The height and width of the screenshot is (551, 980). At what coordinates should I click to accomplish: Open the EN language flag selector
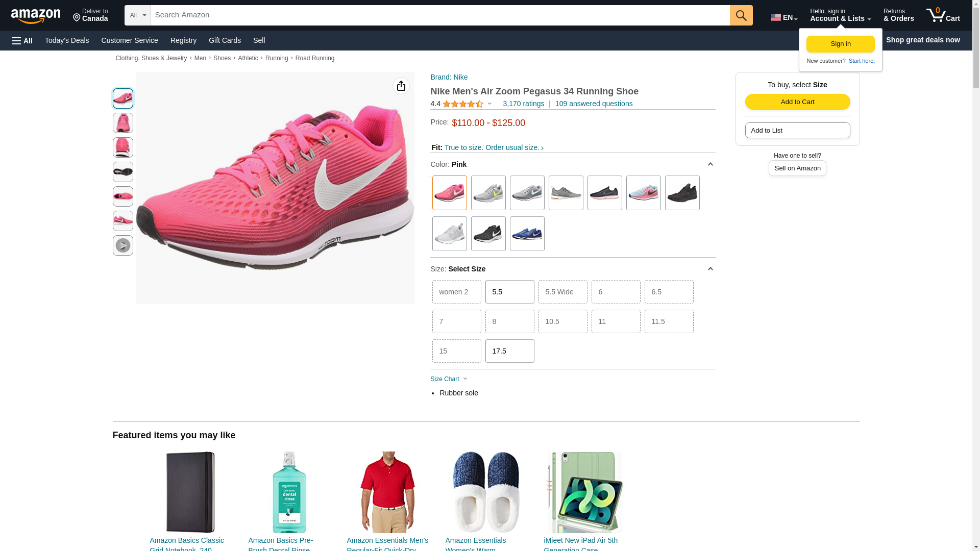click(x=784, y=17)
